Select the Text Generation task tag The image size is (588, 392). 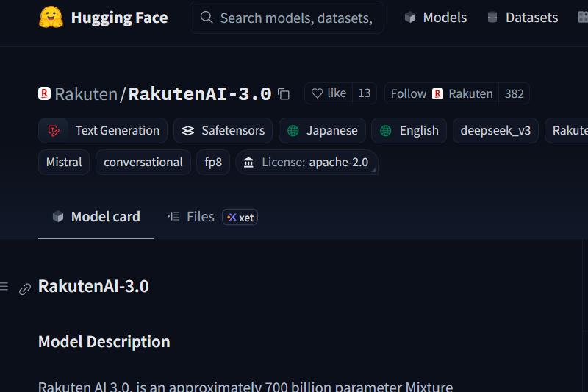pos(103,131)
